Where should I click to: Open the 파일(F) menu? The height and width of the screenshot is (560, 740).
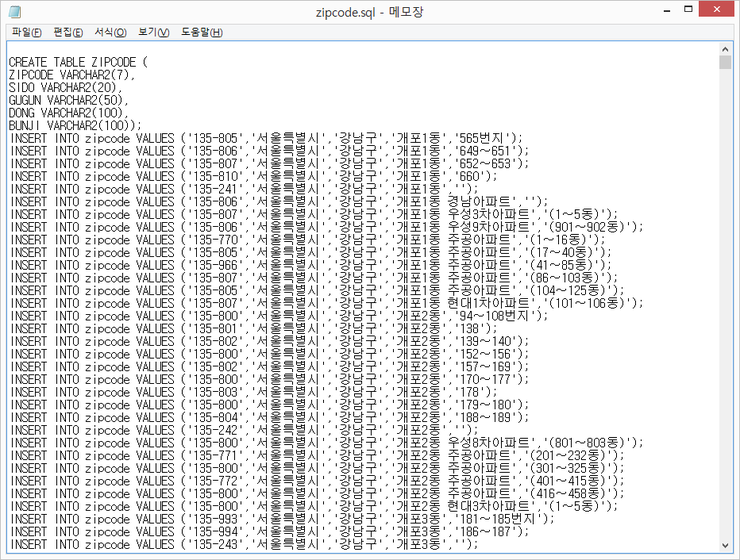pyautogui.click(x=26, y=32)
